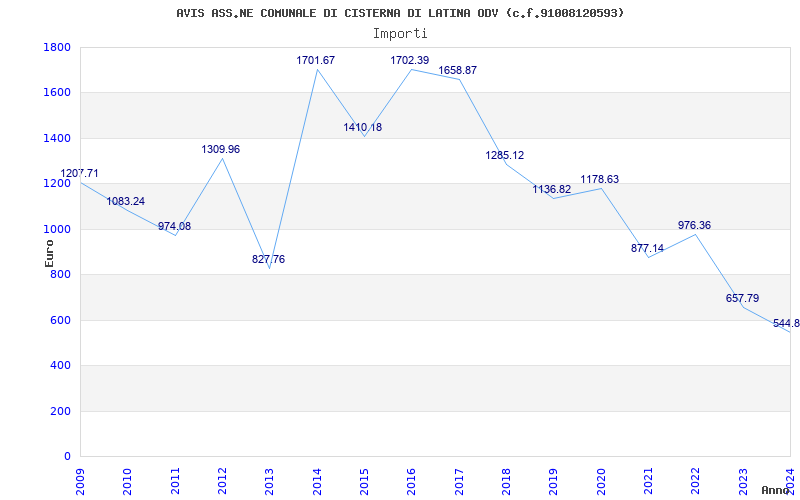Click the Euro y-axis title
Image resolution: width=800 pixels, height=500 pixels.
coord(49,253)
